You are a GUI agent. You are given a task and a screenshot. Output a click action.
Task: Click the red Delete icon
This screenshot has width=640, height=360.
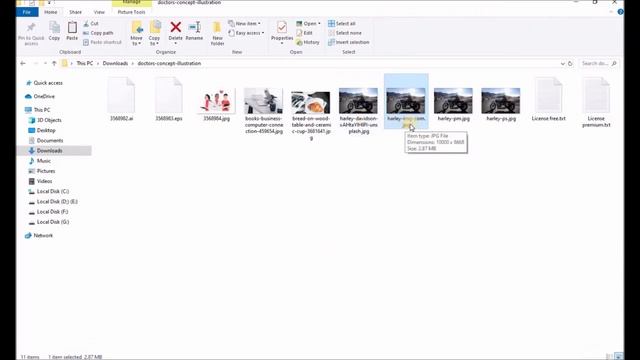pos(176,27)
